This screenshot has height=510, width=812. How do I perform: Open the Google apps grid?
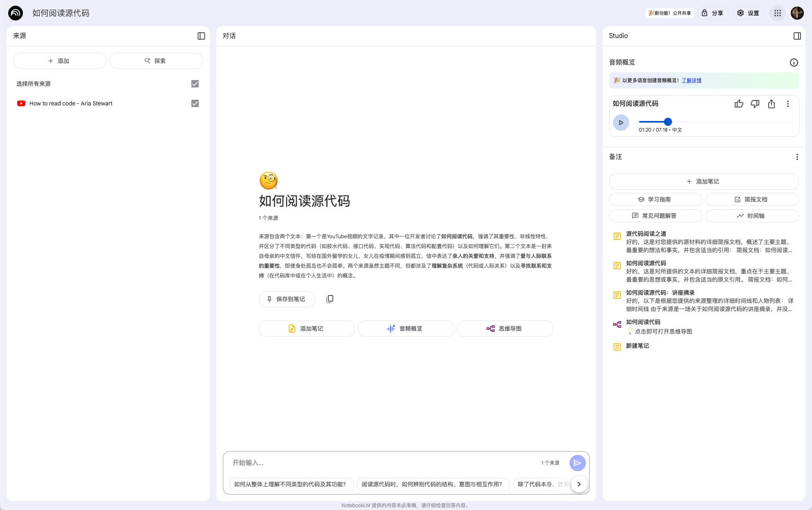[777, 13]
